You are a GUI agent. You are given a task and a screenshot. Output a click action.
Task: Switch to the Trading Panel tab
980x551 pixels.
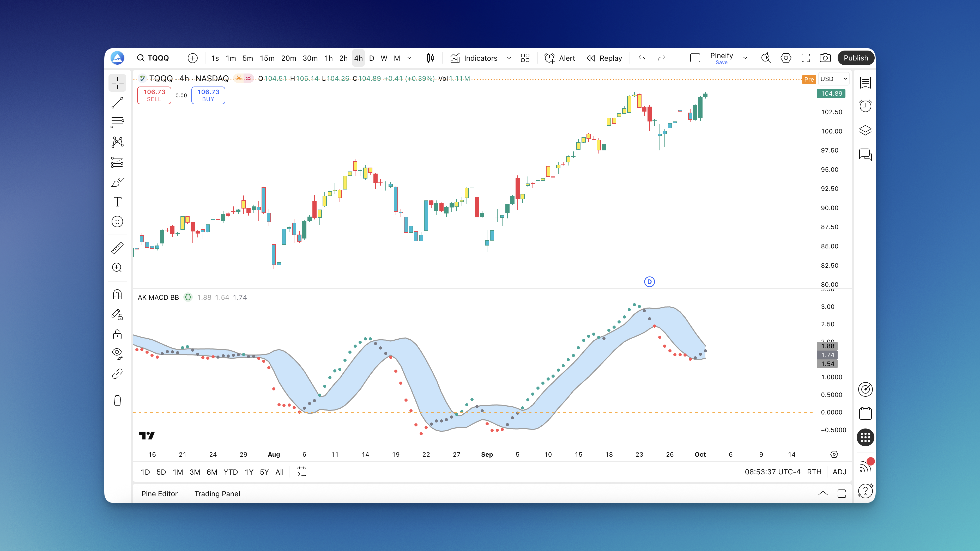(217, 494)
